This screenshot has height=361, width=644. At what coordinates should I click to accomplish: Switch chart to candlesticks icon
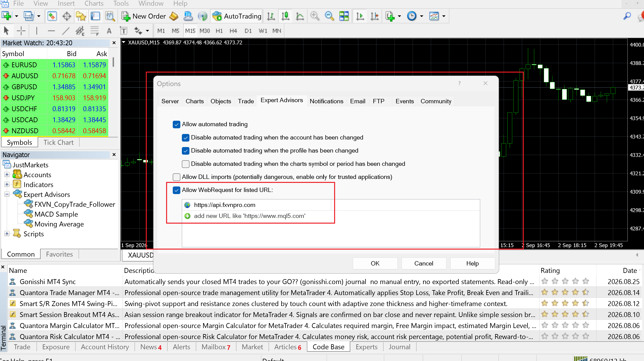285,16
